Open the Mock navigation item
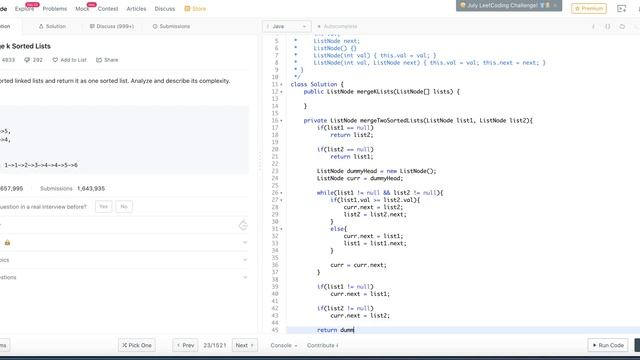This screenshot has height=360, width=640. coord(82,9)
